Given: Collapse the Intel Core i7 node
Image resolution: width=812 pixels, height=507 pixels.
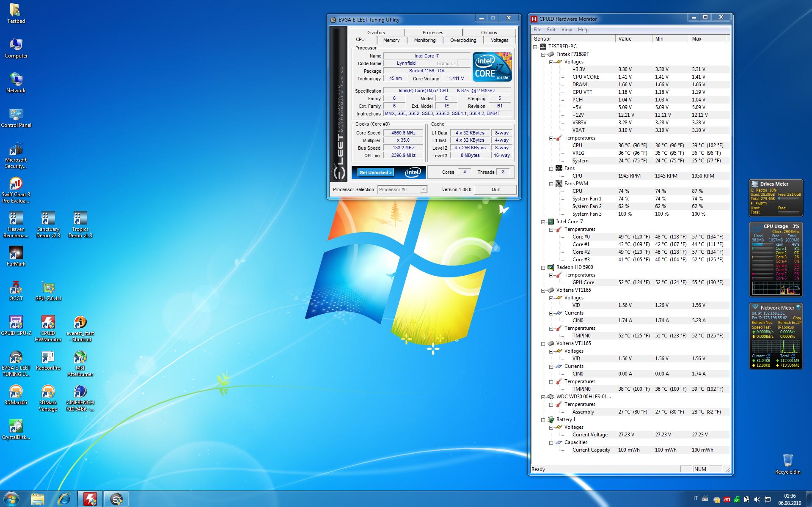Looking at the screenshot, I should click(x=543, y=222).
